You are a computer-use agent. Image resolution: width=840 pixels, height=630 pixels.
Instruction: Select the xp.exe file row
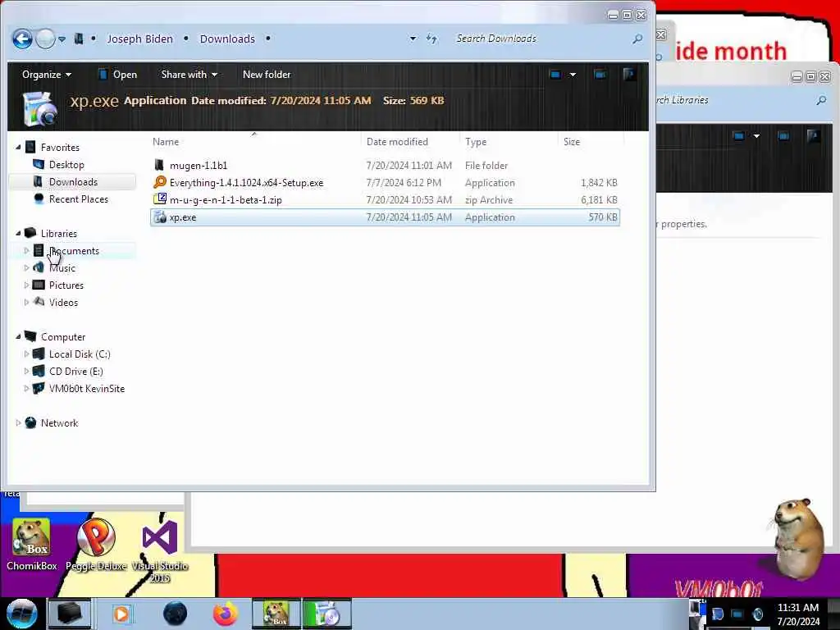[x=386, y=217]
